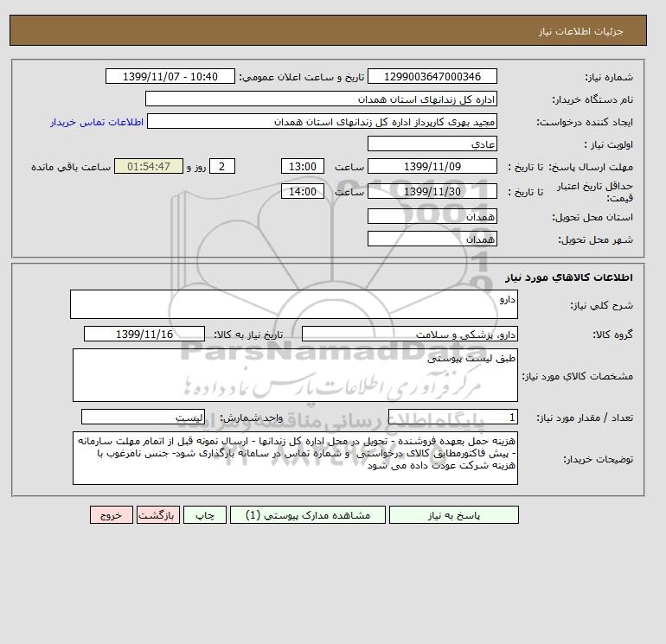Image resolution: width=666 pixels, height=644 pixels.
Task: Click label 'نام دستگاه خریدار:'
Action: (592, 99)
